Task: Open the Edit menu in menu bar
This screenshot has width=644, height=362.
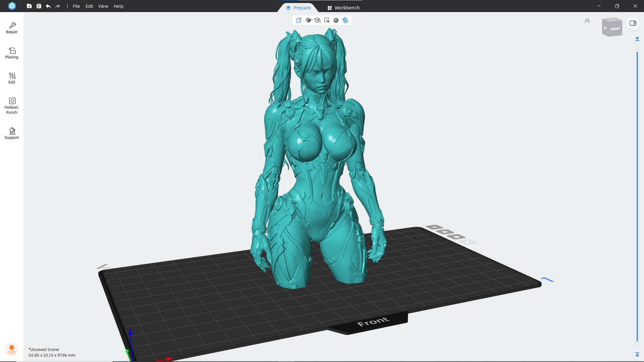Action: tap(89, 6)
